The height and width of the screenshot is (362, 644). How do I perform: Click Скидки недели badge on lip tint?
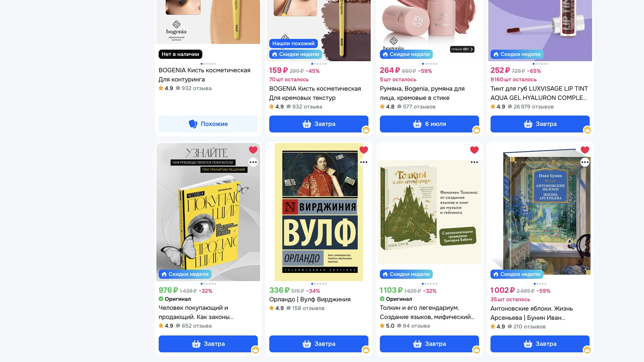pyautogui.click(x=517, y=54)
